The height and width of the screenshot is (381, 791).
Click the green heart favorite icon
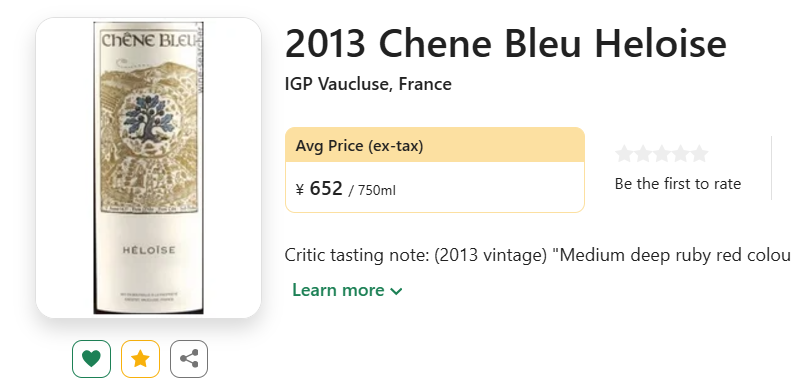tap(91, 359)
